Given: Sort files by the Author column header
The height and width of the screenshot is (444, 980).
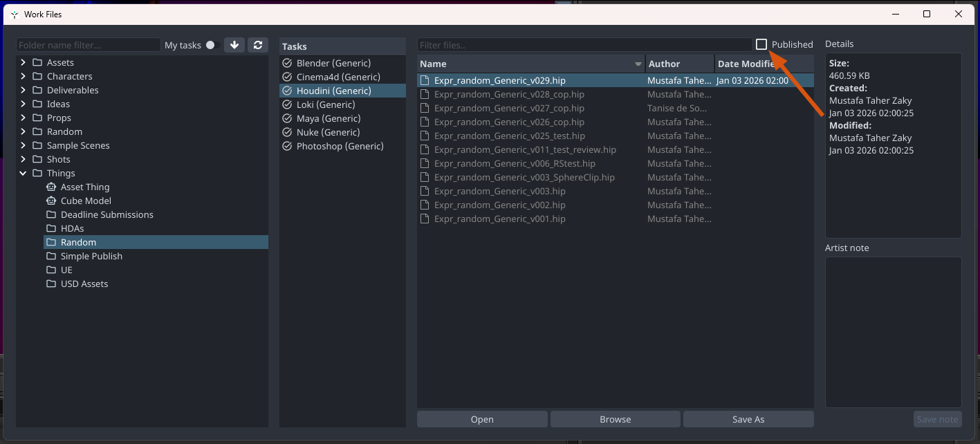Looking at the screenshot, I should pyautogui.click(x=679, y=64).
